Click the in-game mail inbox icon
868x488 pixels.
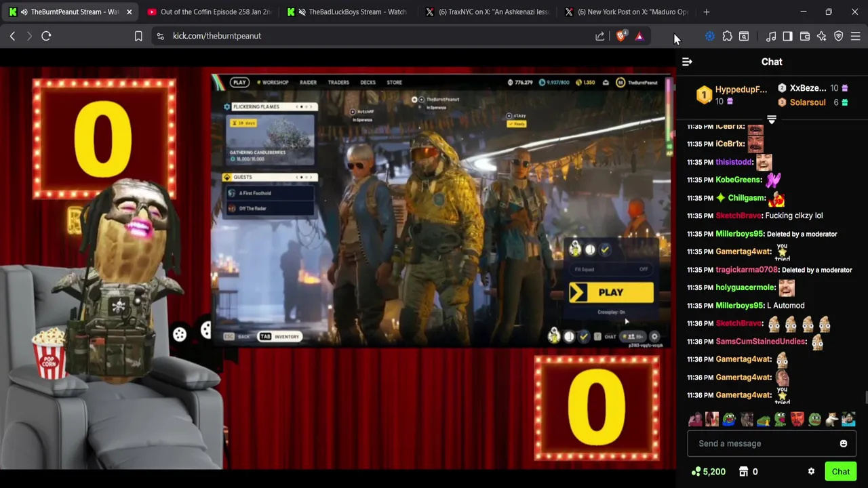click(606, 83)
